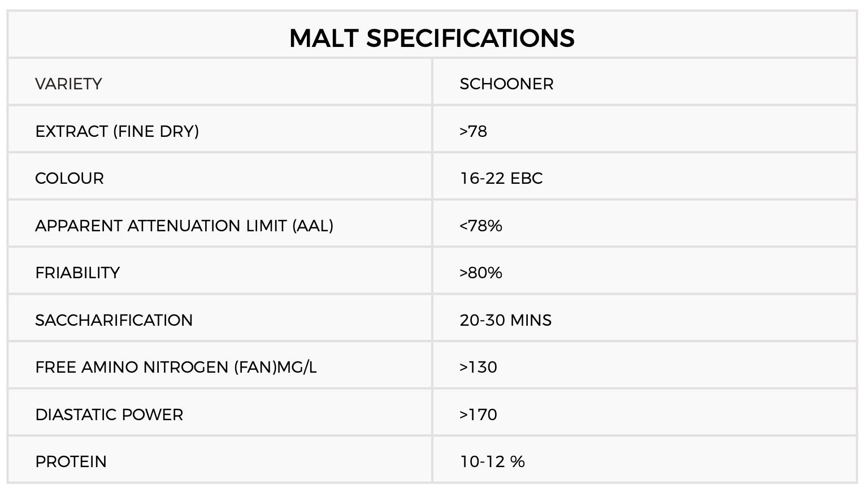
Task: Select the SACCHARIFICATION row label
Action: coord(114,320)
